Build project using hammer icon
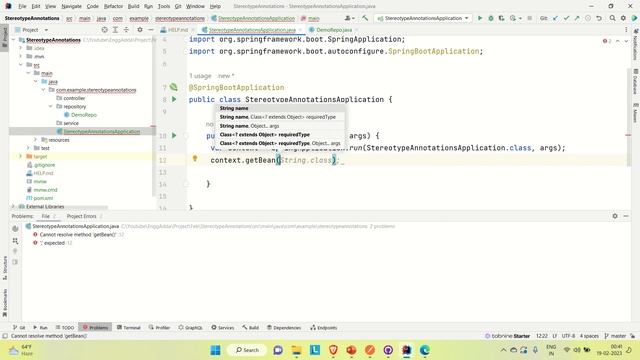 tap(365, 18)
